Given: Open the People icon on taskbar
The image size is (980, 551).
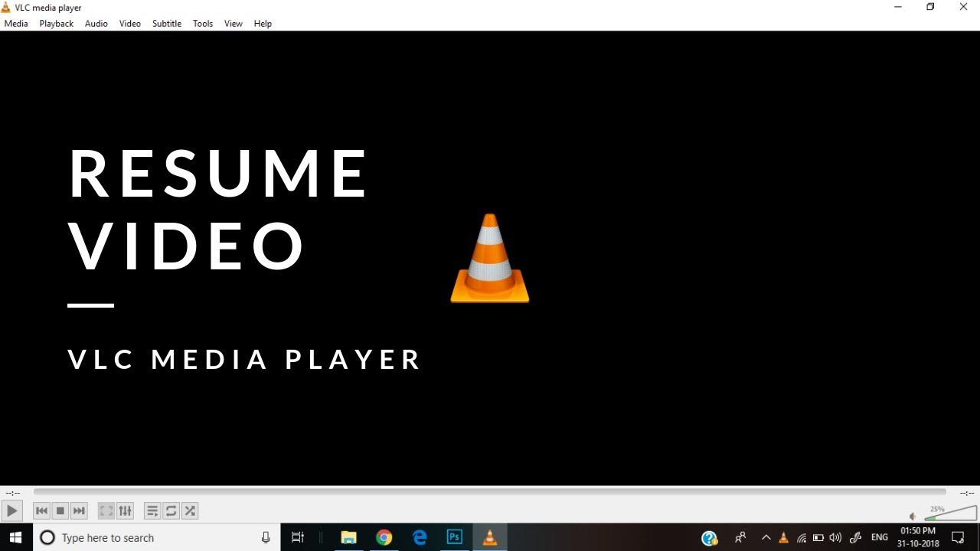Looking at the screenshot, I should [x=740, y=538].
